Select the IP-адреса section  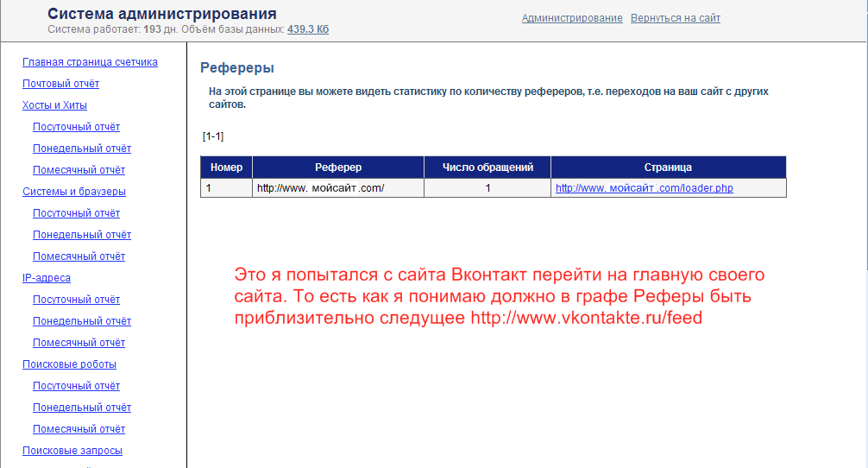click(x=46, y=278)
